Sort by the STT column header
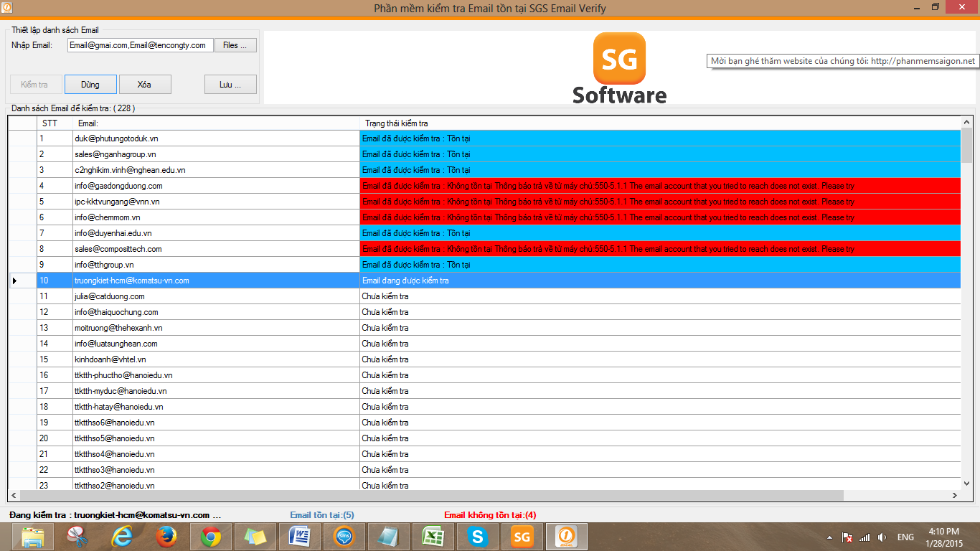The height and width of the screenshot is (551, 980). click(x=55, y=123)
